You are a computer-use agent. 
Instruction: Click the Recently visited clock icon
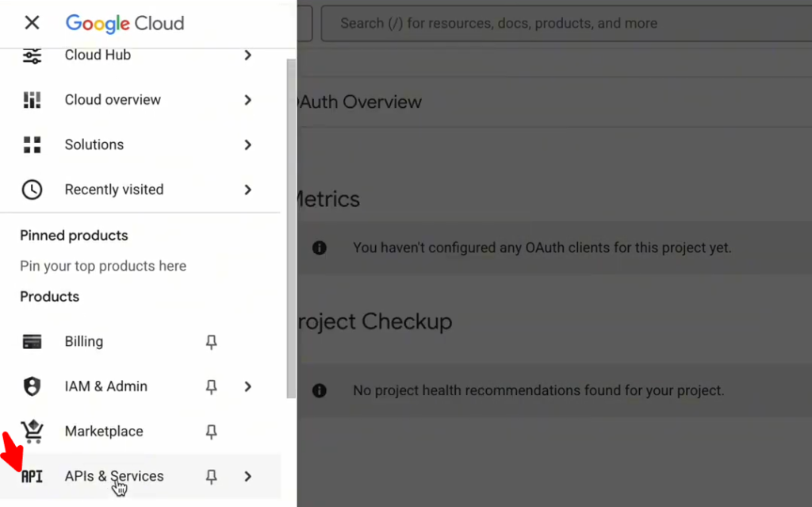coord(32,190)
